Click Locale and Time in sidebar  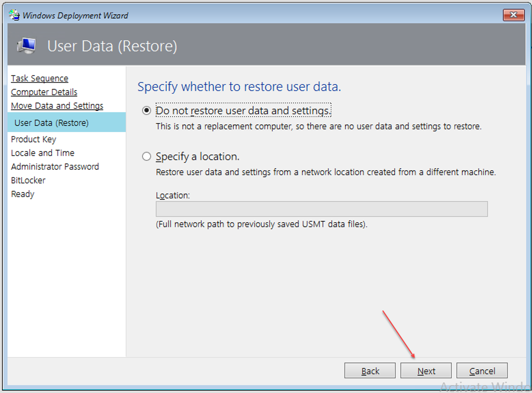click(43, 153)
